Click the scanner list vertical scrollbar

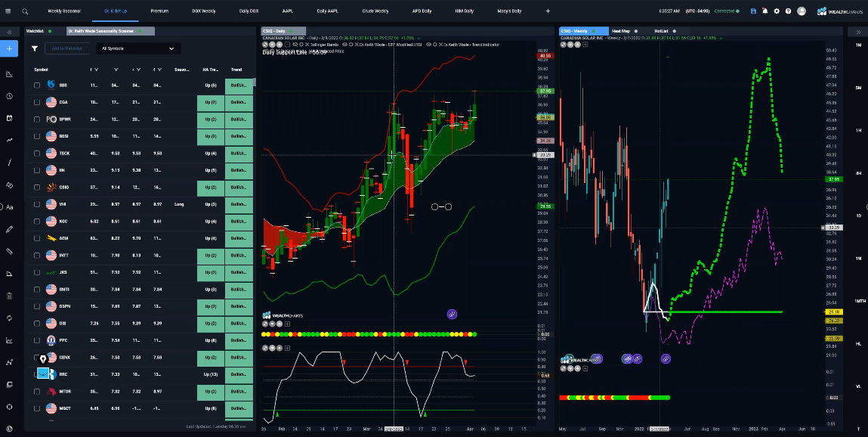click(x=255, y=82)
